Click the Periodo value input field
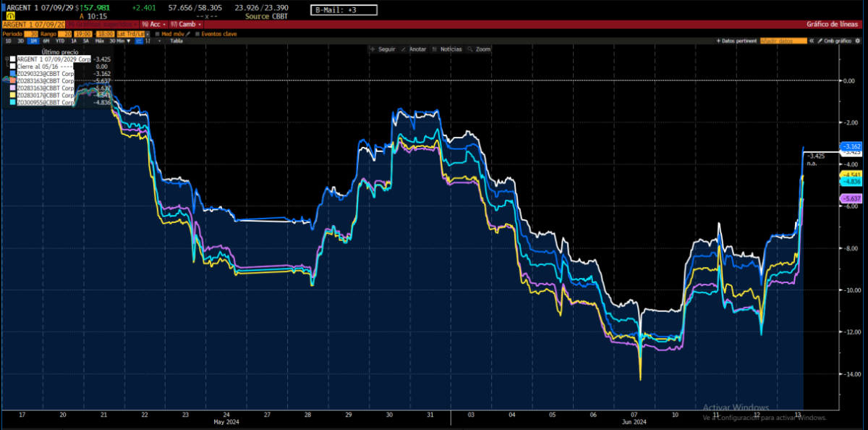 tap(30, 33)
